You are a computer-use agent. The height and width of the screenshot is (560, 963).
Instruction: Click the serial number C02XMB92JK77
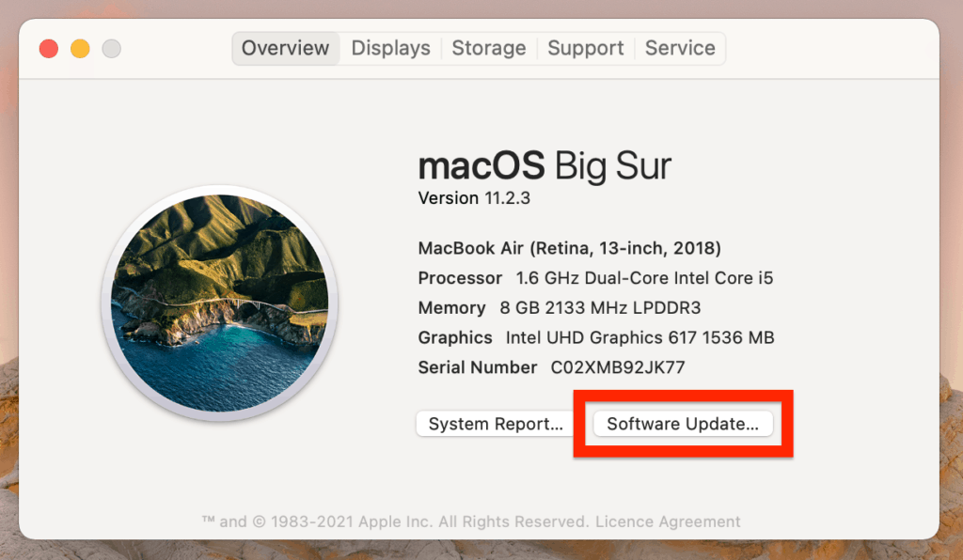(x=617, y=367)
